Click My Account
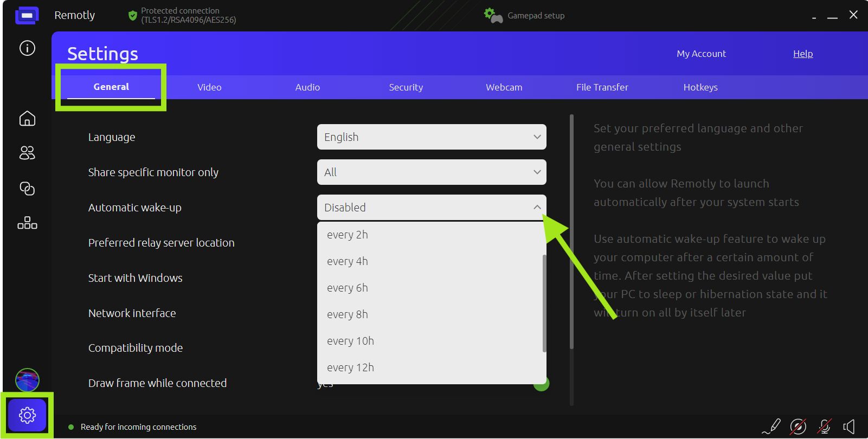 701,54
